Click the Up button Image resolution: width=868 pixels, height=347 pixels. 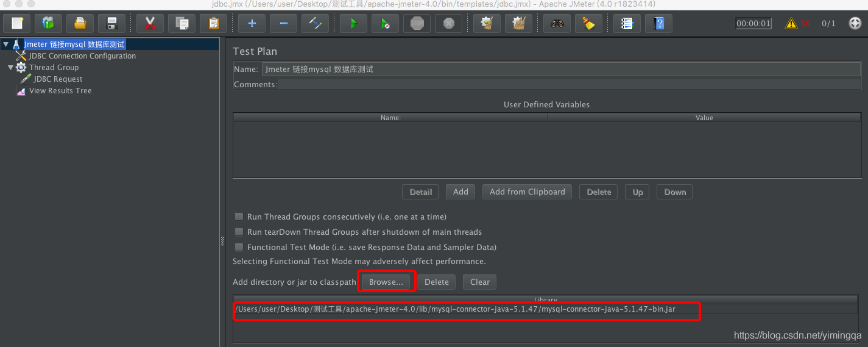[638, 192]
